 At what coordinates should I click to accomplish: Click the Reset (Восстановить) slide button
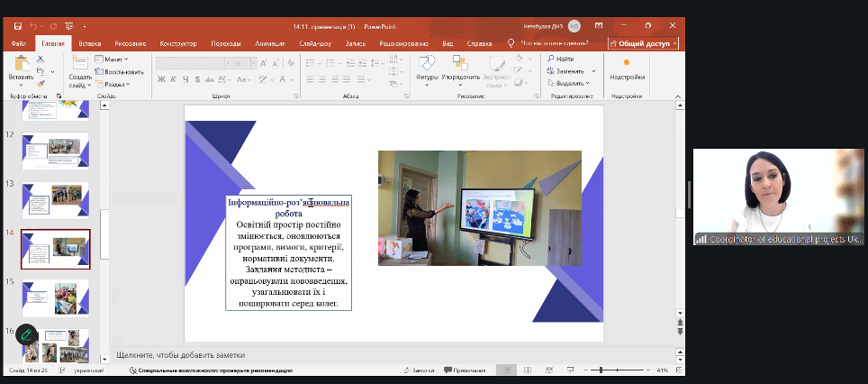tap(121, 71)
